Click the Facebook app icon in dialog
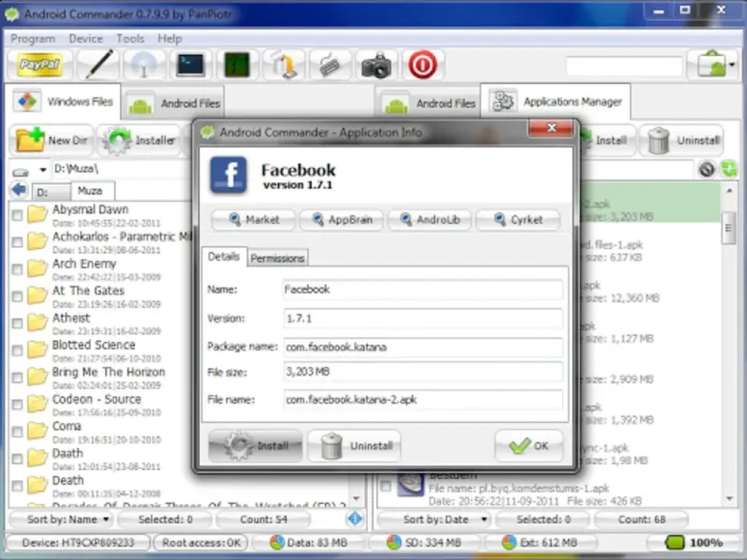This screenshot has width=747, height=560. point(229,175)
